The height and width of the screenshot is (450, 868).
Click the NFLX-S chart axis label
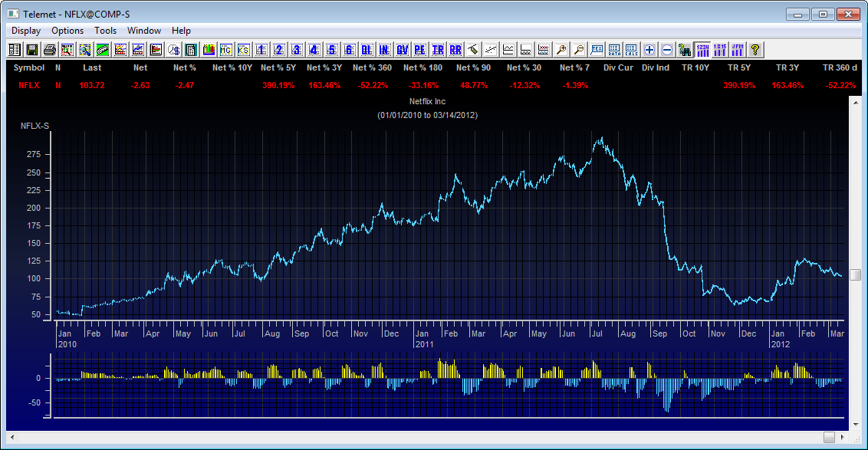pyautogui.click(x=35, y=126)
